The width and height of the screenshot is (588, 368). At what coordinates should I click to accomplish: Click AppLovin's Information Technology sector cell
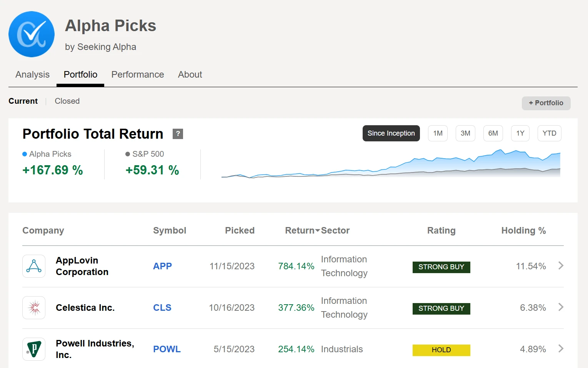[x=344, y=266]
